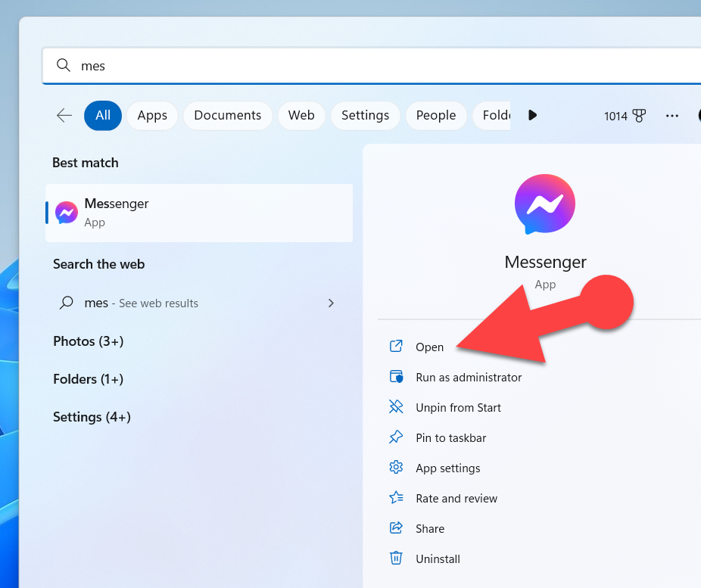Click the small Messenger icon in Best match
Image resolution: width=701 pixels, height=588 pixels.
[66, 213]
